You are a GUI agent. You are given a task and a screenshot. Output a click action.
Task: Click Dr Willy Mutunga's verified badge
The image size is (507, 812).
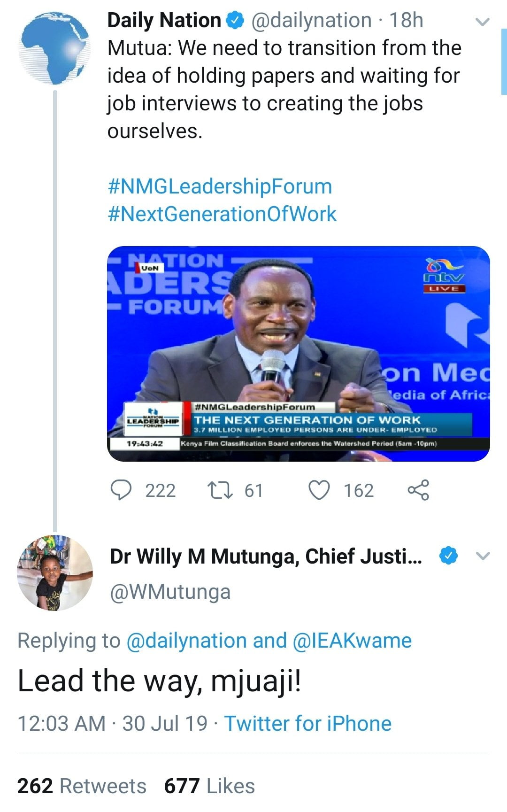448,556
